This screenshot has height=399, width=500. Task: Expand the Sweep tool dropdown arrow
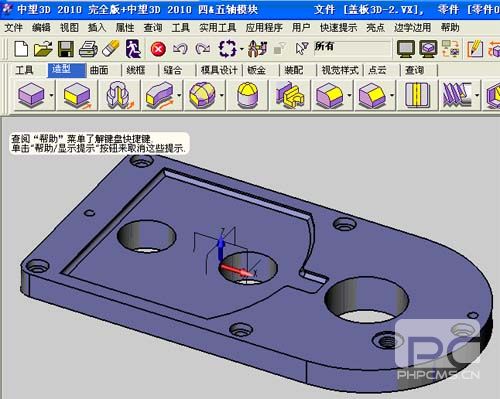click(179, 95)
